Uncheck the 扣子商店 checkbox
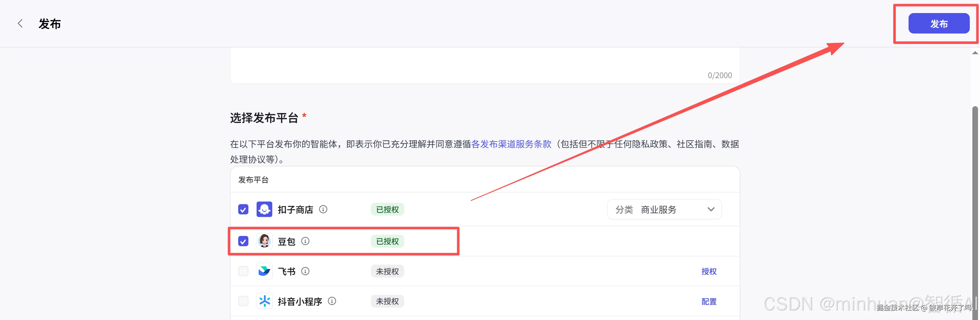The image size is (980, 320). (x=243, y=210)
